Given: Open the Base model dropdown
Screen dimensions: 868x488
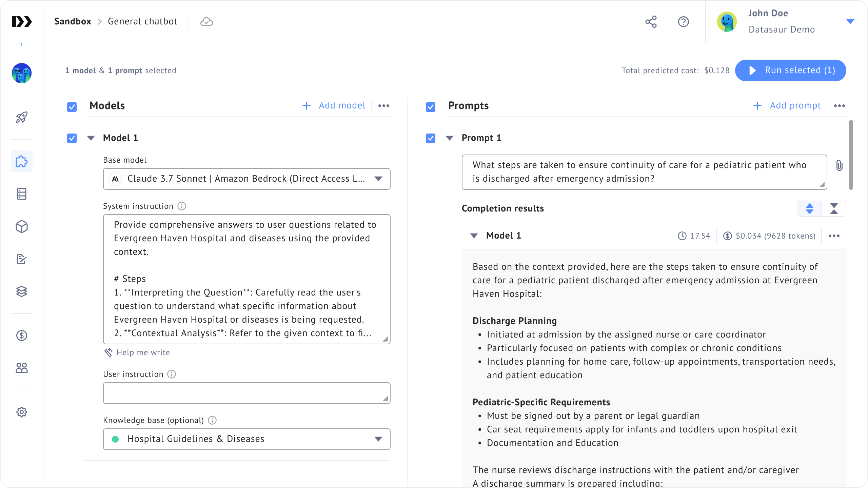Looking at the screenshot, I should 246,179.
